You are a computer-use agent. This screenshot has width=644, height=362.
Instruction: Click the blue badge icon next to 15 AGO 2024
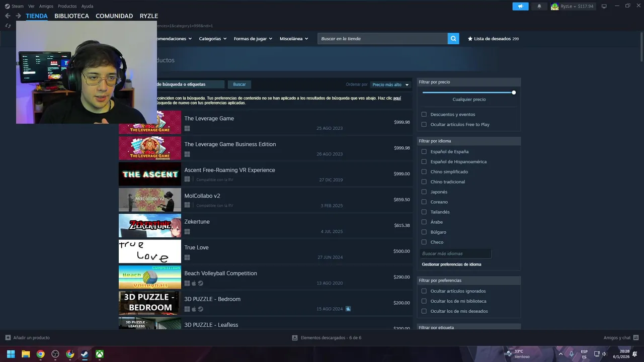click(x=348, y=309)
